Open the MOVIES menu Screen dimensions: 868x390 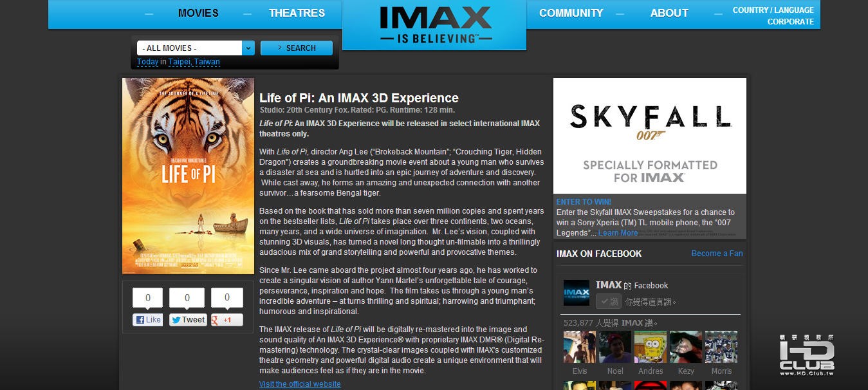pos(198,13)
